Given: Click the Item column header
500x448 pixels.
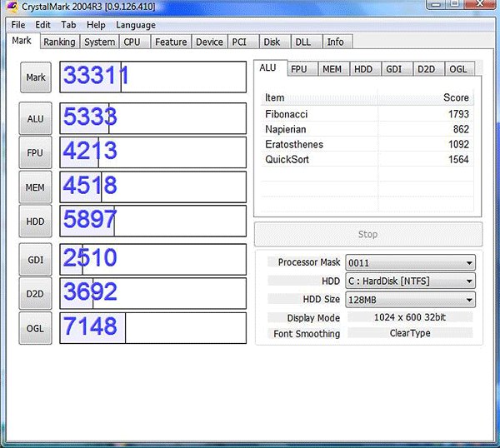Looking at the screenshot, I should [319, 97].
